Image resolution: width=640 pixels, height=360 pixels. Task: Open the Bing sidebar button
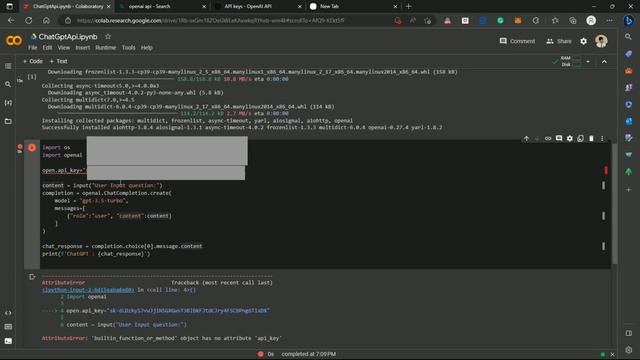(x=629, y=20)
